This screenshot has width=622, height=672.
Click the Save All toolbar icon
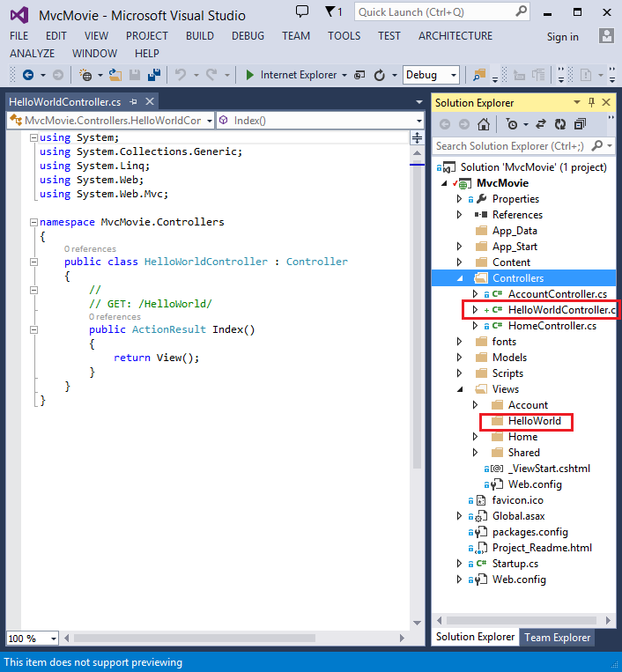pyautogui.click(x=154, y=75)
